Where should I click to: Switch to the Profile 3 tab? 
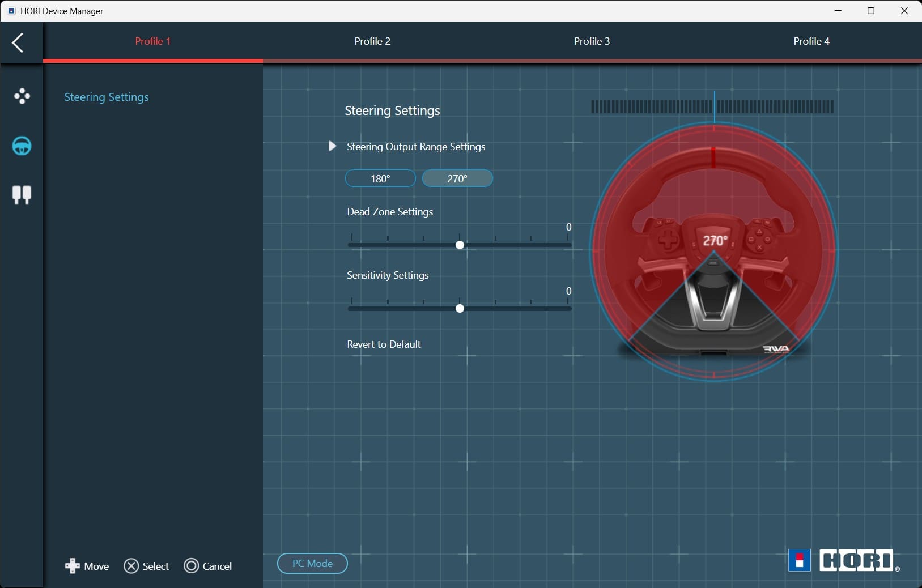(x=592, y=41)
